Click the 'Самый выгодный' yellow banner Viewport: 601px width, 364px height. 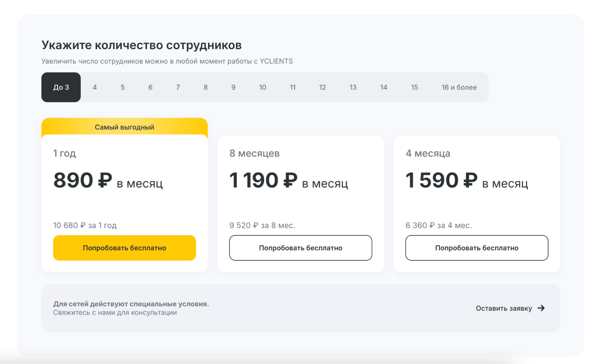tap(124, 127)
